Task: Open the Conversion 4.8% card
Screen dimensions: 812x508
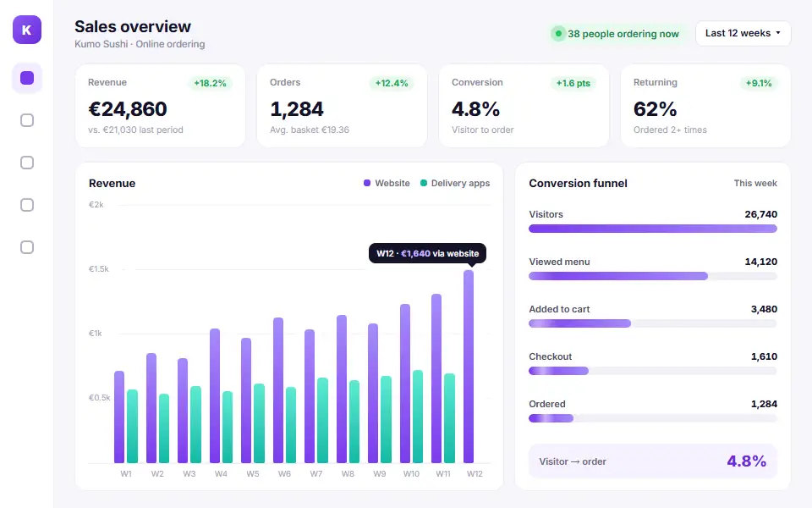Action: [524, 106]
